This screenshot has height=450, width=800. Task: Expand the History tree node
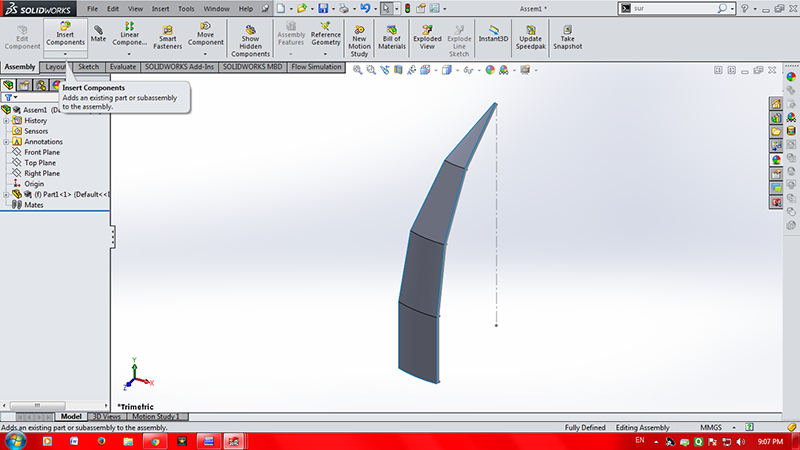[6, 121]
